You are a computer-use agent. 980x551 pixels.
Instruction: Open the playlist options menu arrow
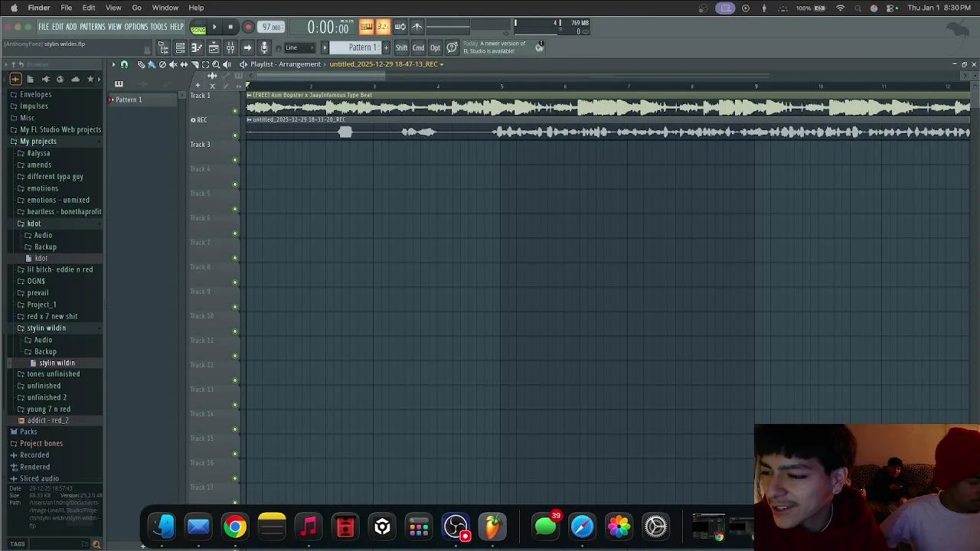pos(113,64)
